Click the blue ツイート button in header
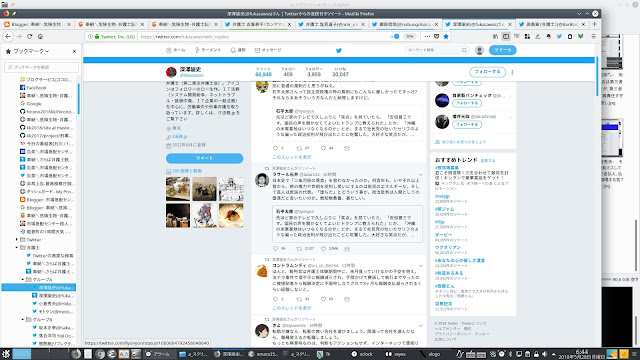 [x=502, y=50]
